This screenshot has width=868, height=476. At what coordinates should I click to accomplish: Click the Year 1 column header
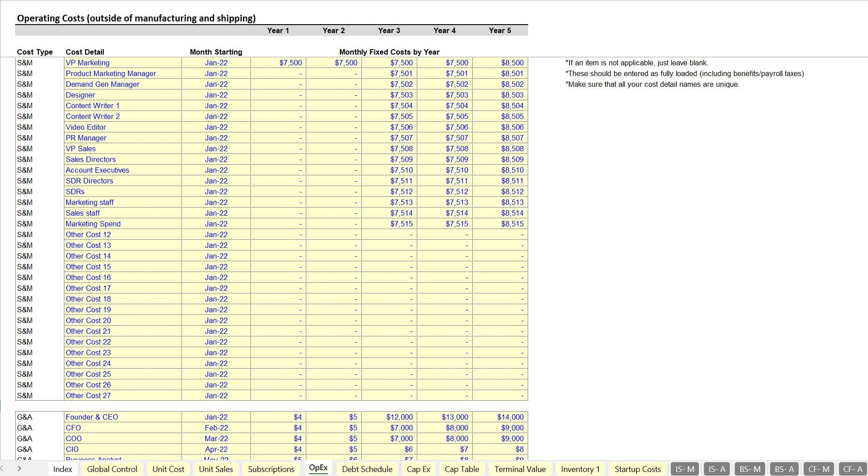point(278,30)
